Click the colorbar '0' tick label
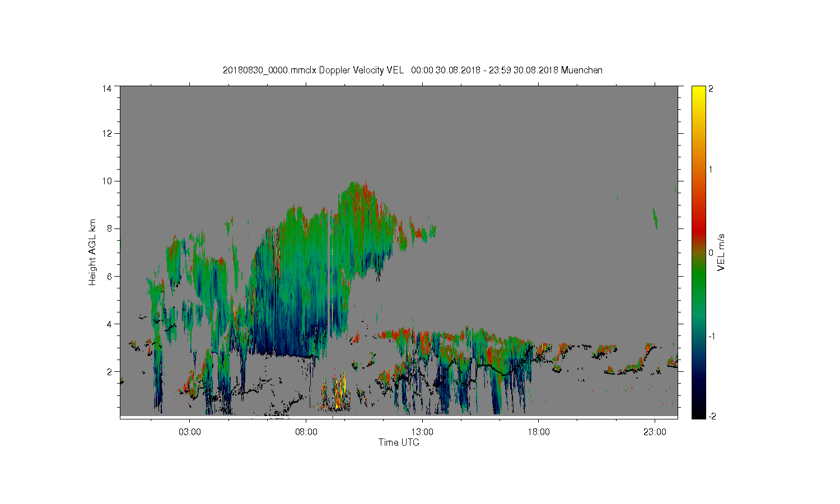 (711, 253)
